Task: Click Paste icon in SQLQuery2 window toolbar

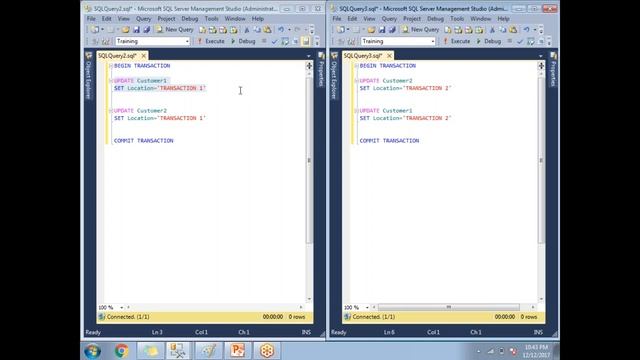Action: click(267, 30)
